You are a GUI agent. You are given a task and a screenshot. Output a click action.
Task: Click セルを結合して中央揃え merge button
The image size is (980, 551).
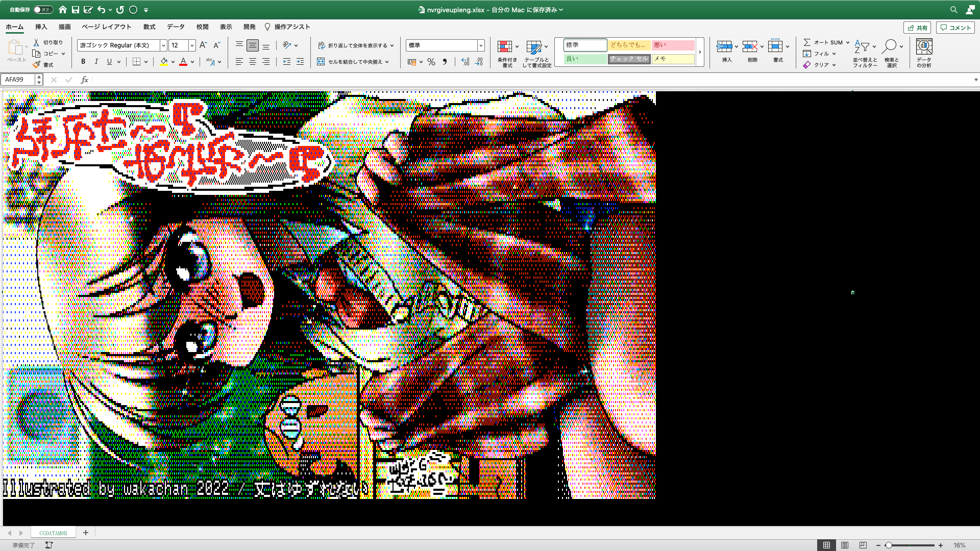click(353, 62)
